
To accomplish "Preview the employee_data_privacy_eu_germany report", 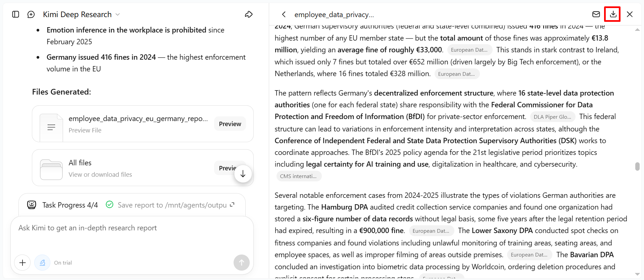I will click(x=230, y=124).
